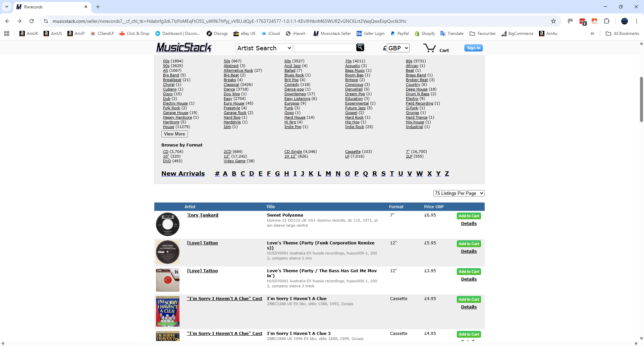Expand the Artist Search type dropdown

point(264,48)
